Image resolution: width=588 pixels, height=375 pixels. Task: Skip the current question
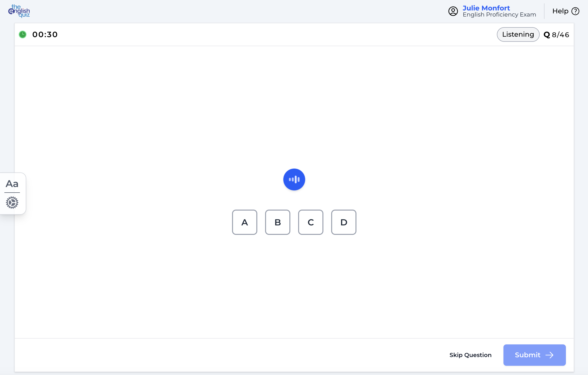click(471, 355)
